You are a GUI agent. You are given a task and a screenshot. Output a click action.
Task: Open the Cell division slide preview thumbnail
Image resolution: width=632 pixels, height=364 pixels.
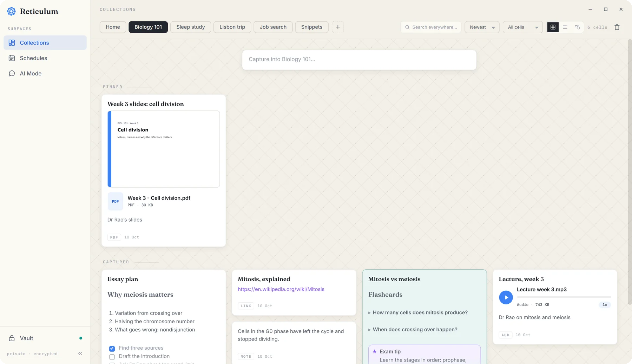164,149
